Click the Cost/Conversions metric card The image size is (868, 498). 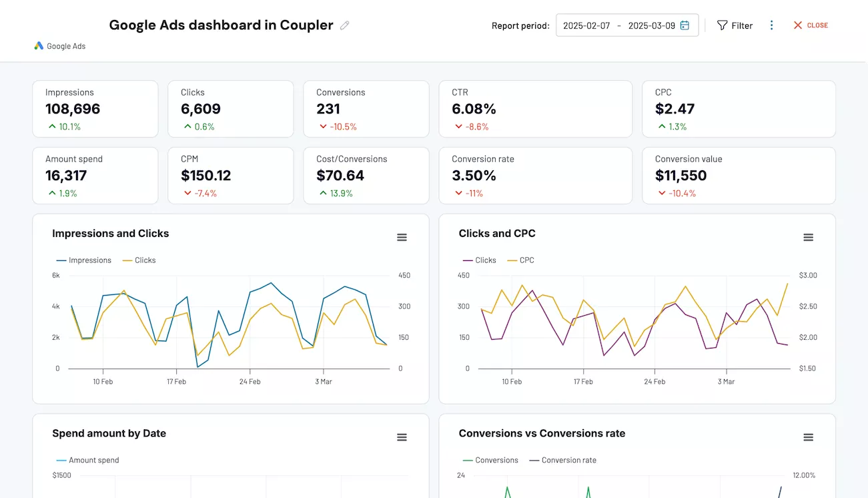coord(366,176)
